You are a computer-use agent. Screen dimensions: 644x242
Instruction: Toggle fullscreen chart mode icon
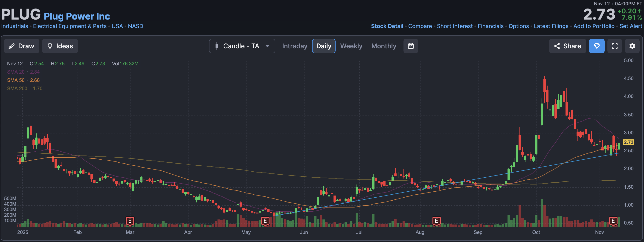click(615, 46)
